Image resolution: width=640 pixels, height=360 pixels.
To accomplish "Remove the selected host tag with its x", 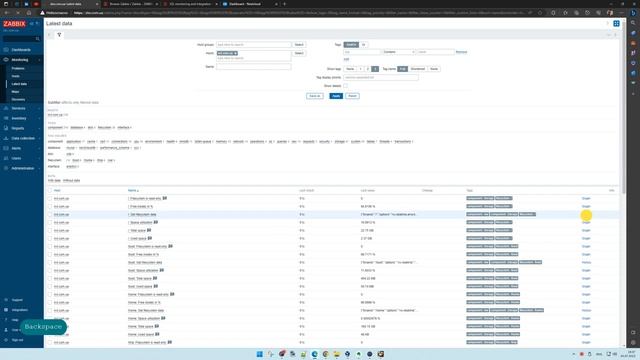I will click(236, 53).
